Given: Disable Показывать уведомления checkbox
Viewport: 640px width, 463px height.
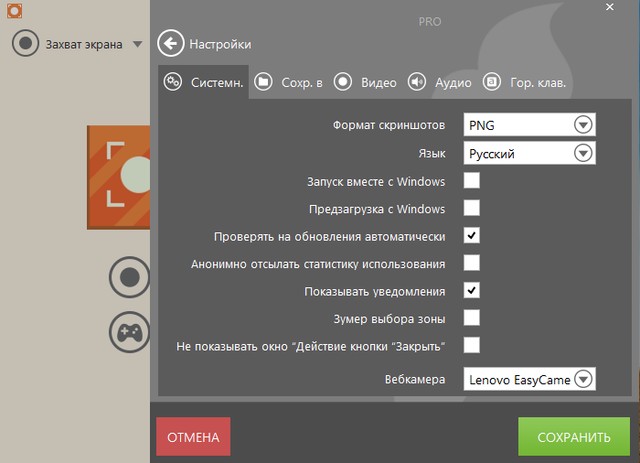Looking at the screenshot, I should click(x=472, y=291).
